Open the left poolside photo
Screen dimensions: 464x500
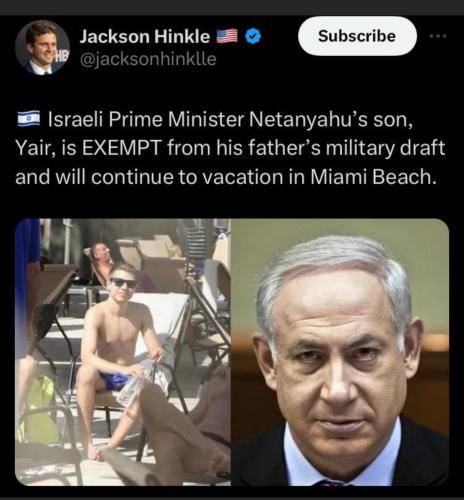[123, 352]
